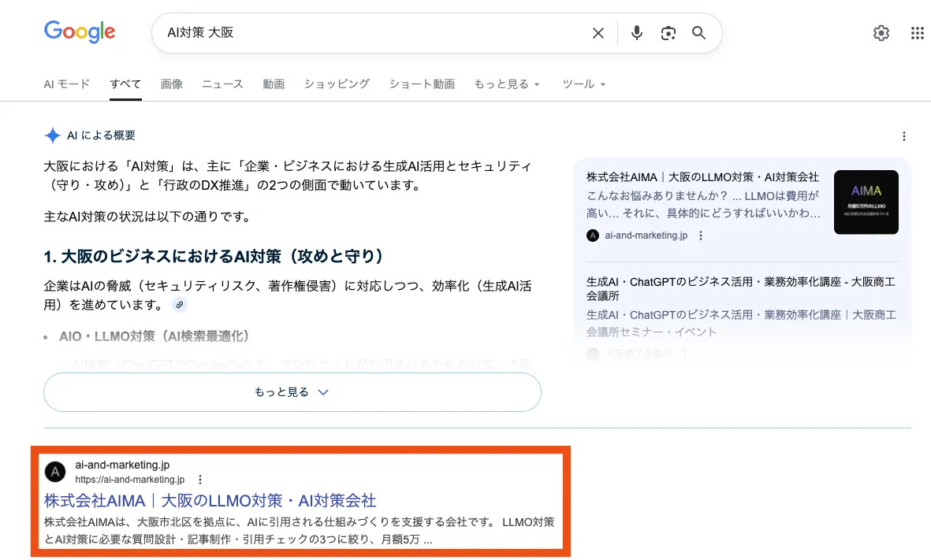The height and width of the screenshot is (560, 931).
Task: Open Google Lens image search icon
Action: [x=668, y=33]
